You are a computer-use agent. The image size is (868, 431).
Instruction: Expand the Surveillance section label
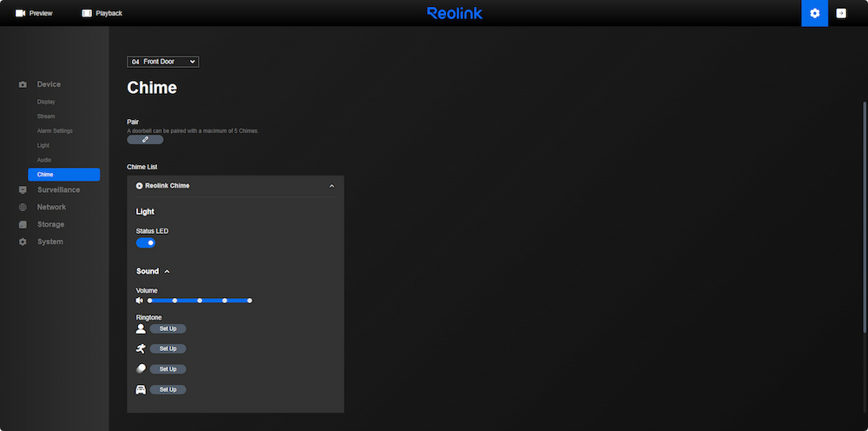pos(59,189)
